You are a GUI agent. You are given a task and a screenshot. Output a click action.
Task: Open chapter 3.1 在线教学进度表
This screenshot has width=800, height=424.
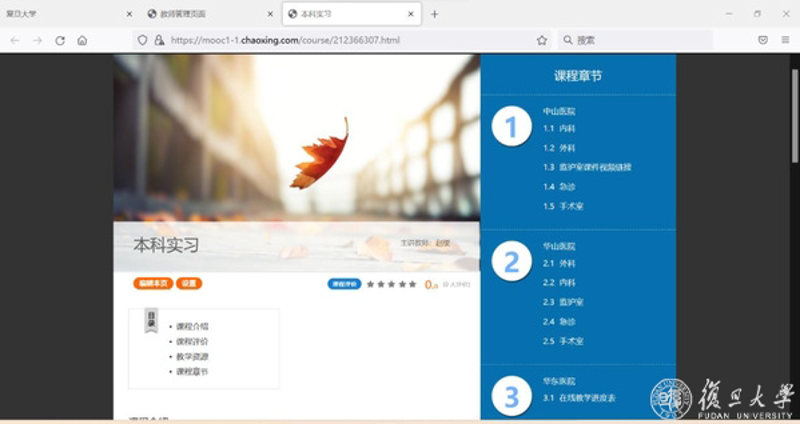tap(579, 398)
